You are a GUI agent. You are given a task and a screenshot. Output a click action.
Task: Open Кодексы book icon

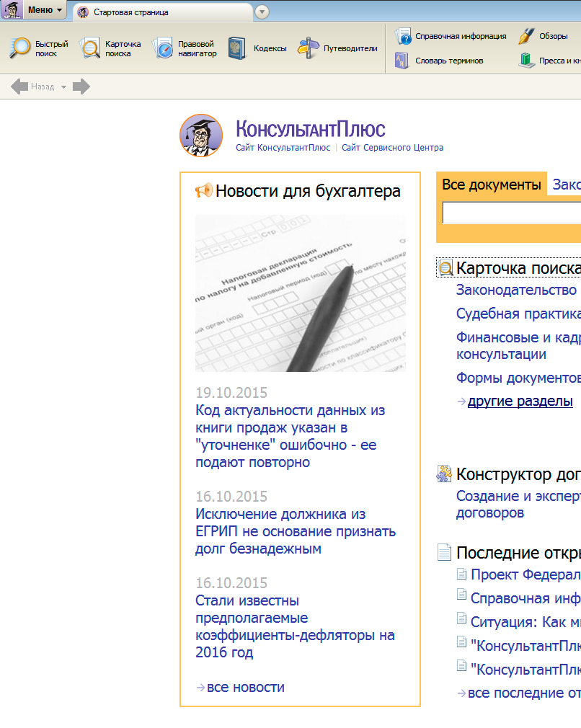tap(237, 48)
